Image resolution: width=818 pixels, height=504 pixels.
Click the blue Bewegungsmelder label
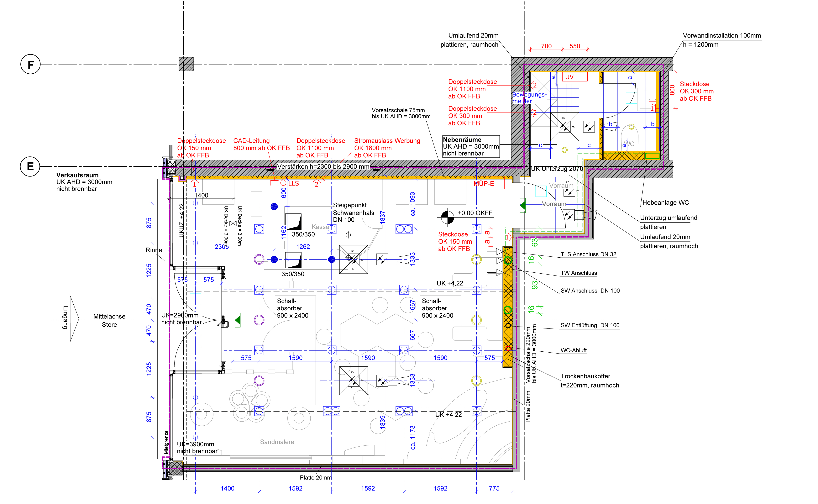[x=529, y=98]
